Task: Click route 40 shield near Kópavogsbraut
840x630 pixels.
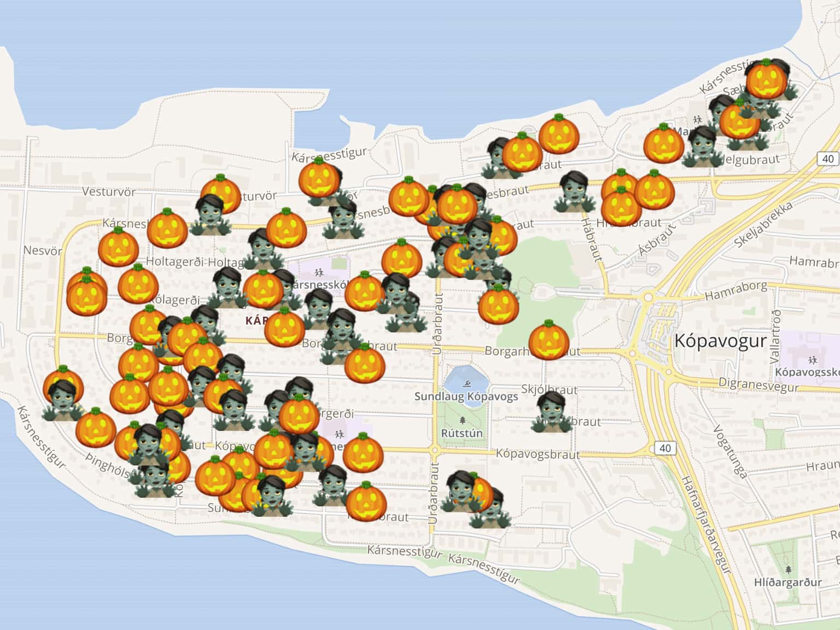Action: coord(664,448)
